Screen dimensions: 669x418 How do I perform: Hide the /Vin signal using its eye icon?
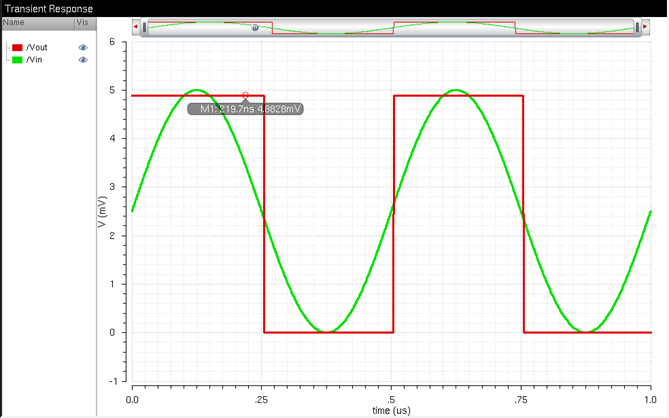[x=83, y=60]
